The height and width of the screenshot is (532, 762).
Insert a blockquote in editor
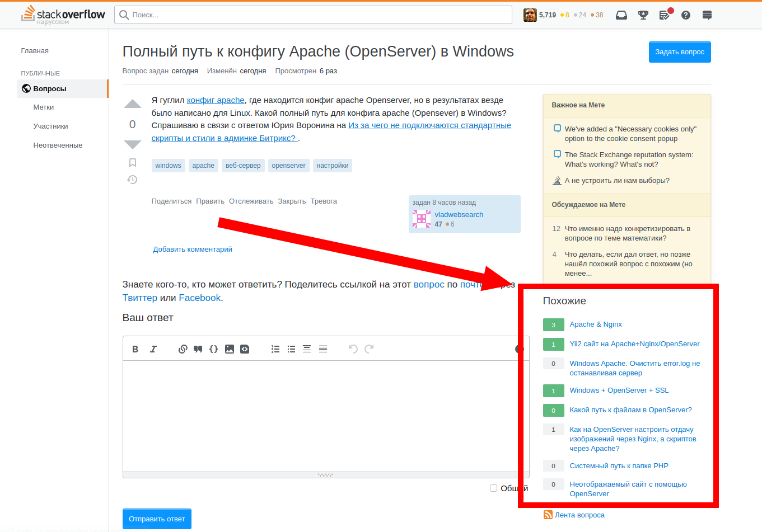point(198,349)
